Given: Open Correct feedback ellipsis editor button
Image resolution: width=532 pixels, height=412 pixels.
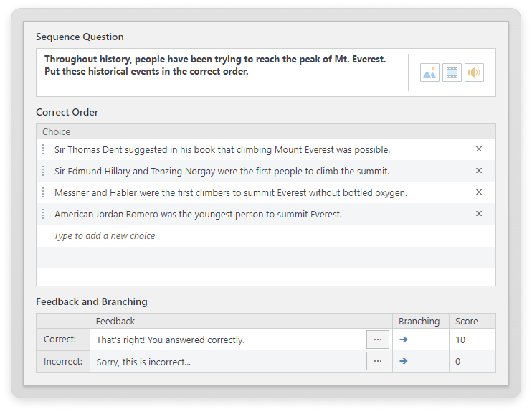Looking at the screenshot, I should click(x=377, y=340).
